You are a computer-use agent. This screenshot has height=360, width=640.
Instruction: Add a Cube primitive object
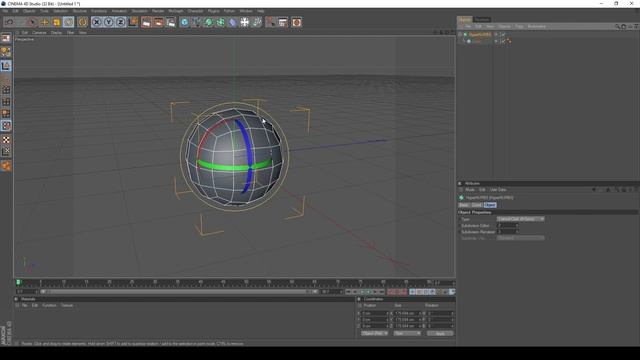(184, 22)
